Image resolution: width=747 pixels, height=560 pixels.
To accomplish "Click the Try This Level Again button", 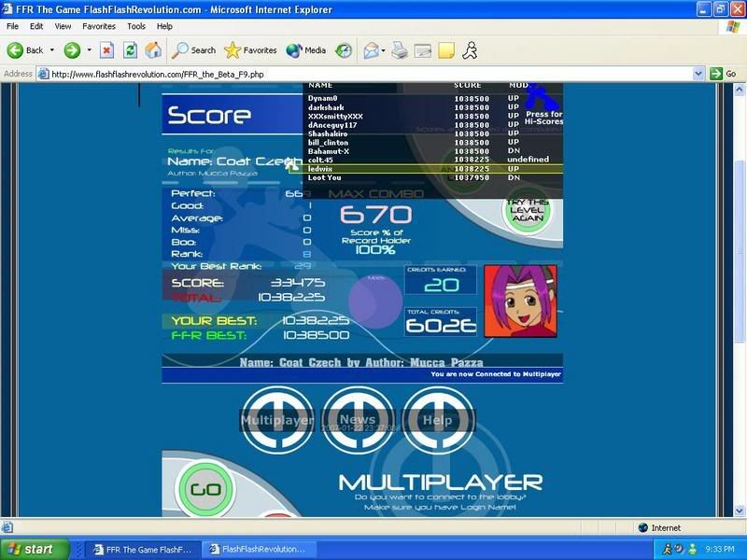I will click(527, 210).
